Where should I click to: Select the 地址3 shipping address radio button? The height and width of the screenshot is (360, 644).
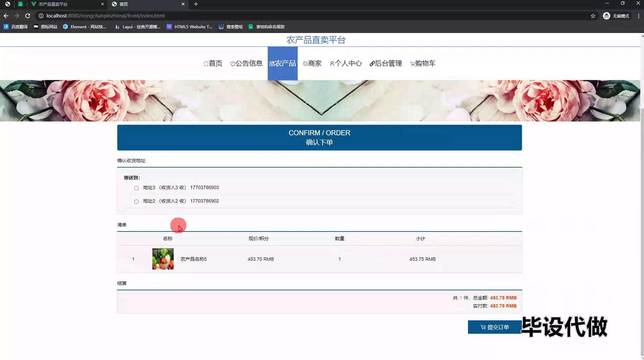(136, 188)
